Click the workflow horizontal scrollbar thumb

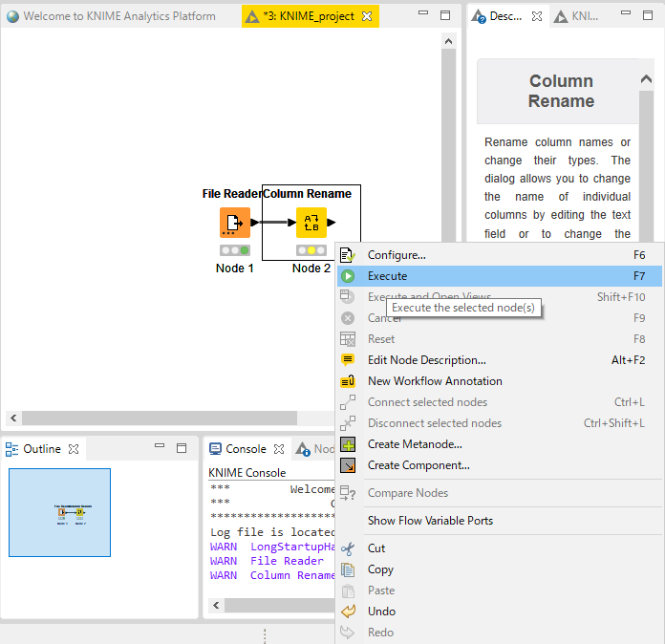[160, 419]
